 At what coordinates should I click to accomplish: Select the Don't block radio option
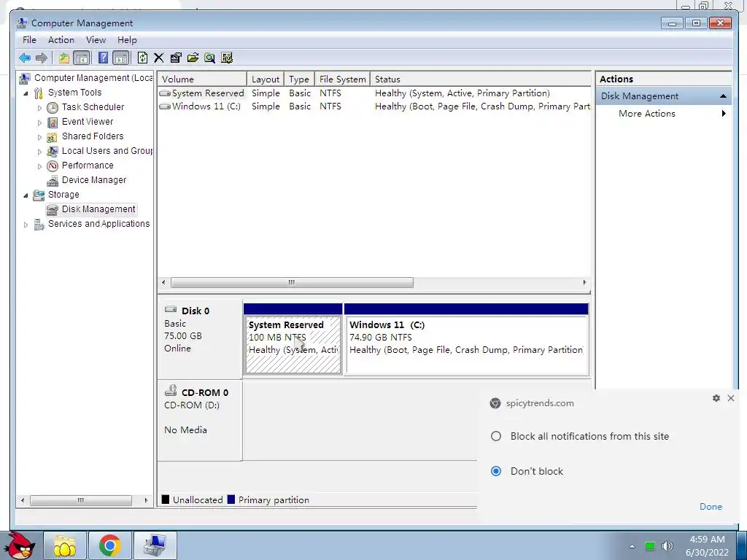click(496, 471)
